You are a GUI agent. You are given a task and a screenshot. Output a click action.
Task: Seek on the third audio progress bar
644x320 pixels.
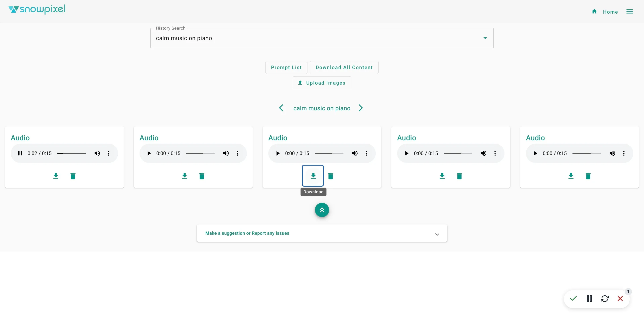pyautogui.click(x=329, y=153)
